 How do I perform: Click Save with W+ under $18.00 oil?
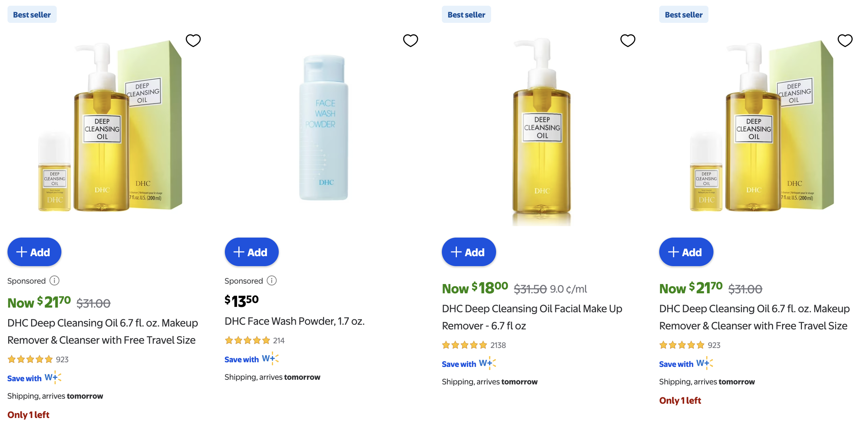[x=469, y=364]
